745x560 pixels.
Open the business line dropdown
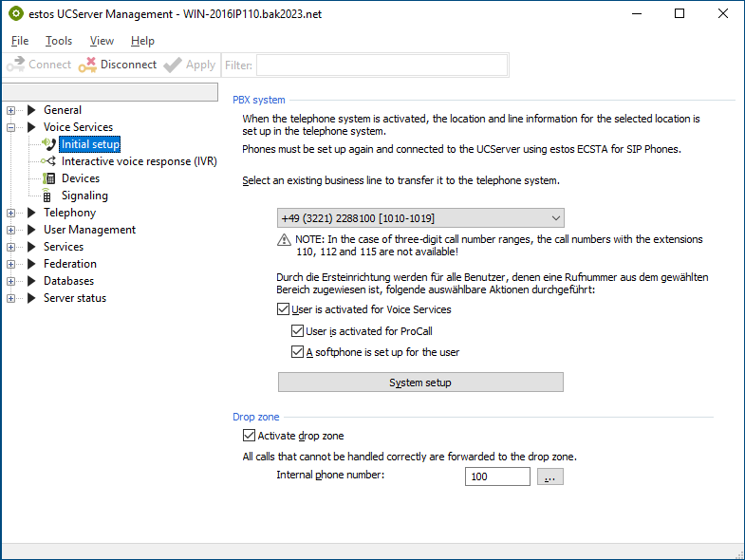pos(420,218)
